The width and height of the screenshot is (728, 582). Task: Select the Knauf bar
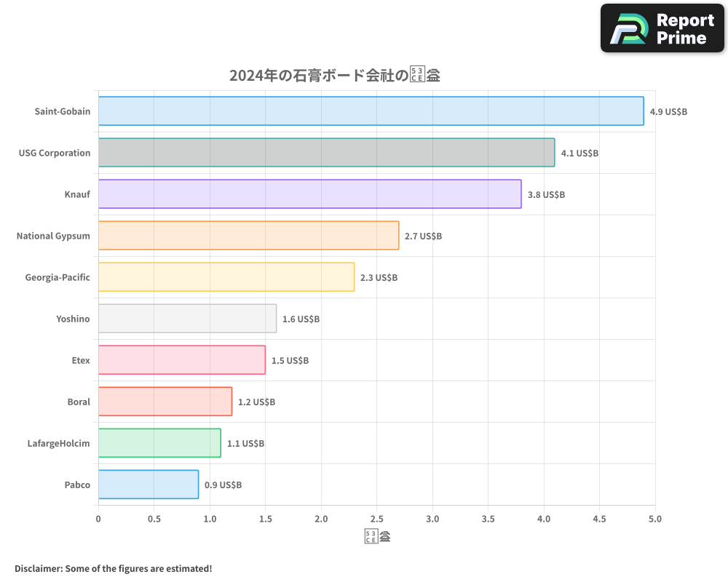[306, 194]
